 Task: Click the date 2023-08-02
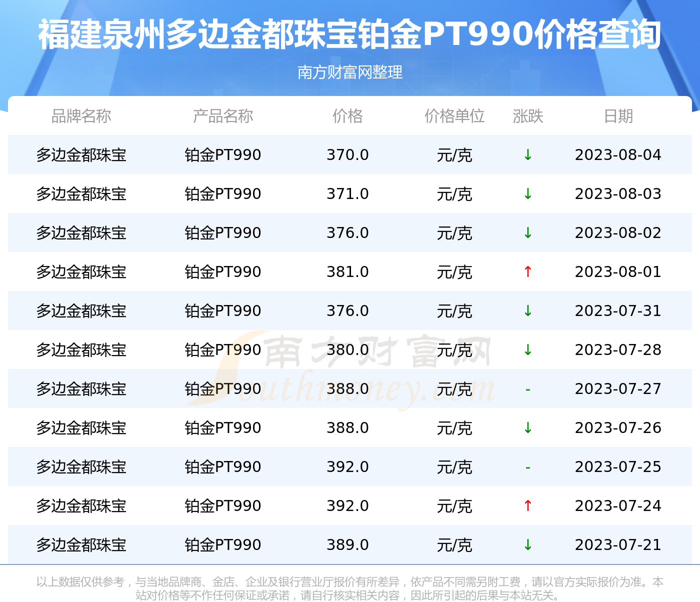[x=618, y=233]
